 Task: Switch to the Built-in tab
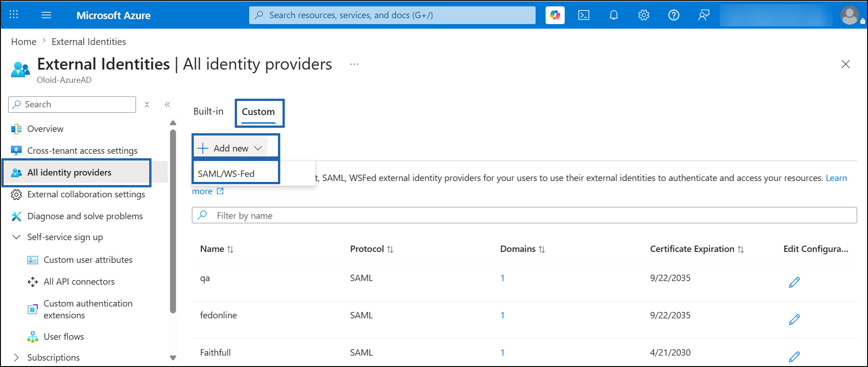click(208, 111)
